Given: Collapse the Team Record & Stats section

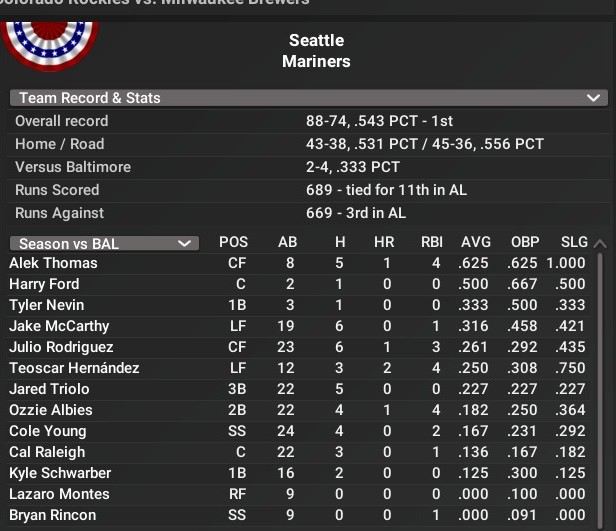Looking at the screenshot, I should point(595,98).
